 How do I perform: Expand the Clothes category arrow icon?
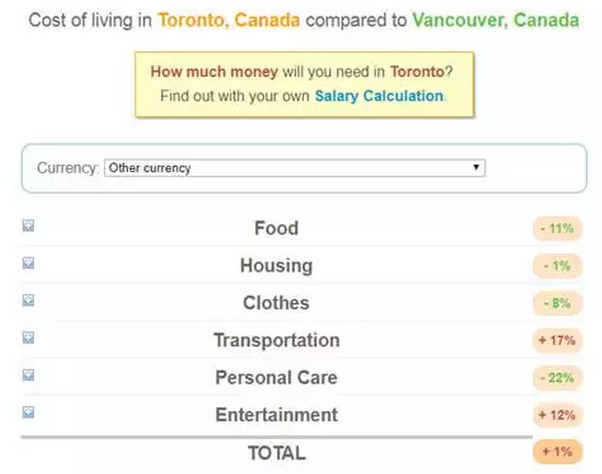28,301
